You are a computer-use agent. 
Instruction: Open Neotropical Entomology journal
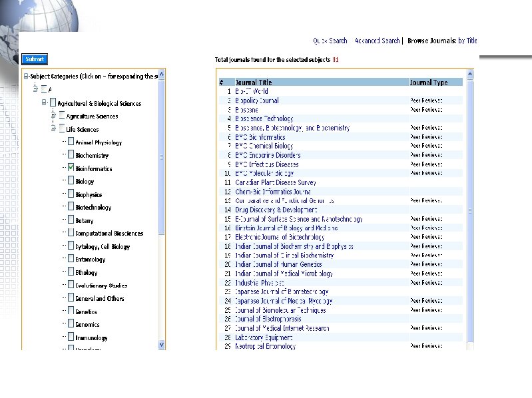265,346
